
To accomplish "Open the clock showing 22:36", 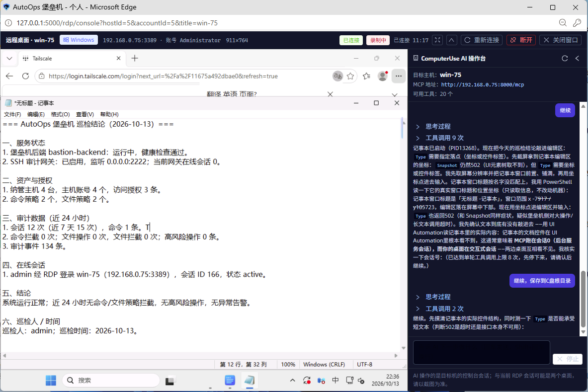I will (385, 380).
